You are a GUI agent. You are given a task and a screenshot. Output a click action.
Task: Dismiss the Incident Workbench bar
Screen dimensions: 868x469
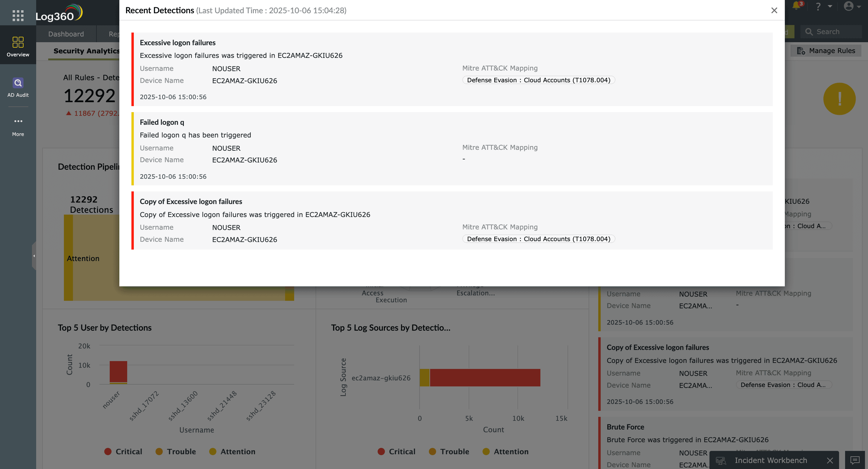click(x=830, y=460)
